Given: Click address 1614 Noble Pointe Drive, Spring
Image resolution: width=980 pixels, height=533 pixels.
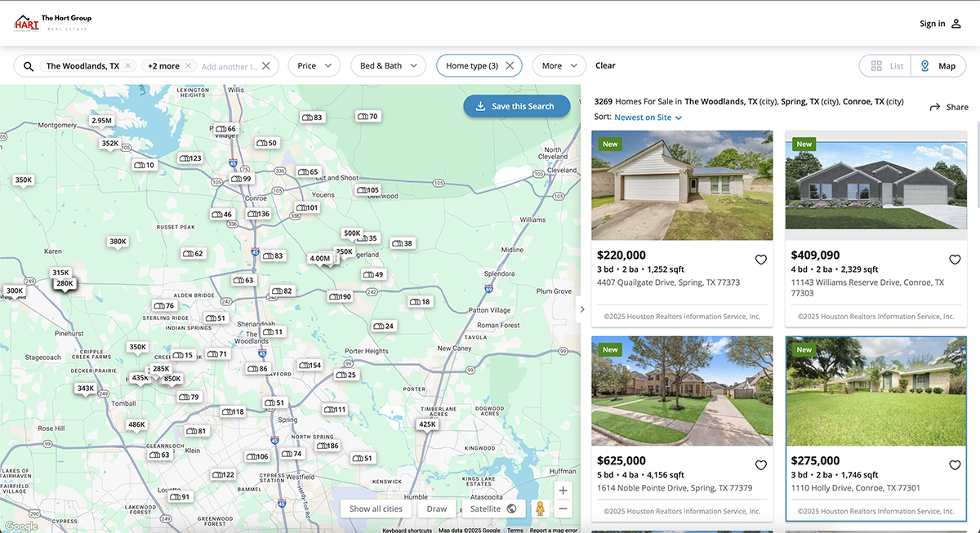Looking at the screenshot, I should point(675,488).
